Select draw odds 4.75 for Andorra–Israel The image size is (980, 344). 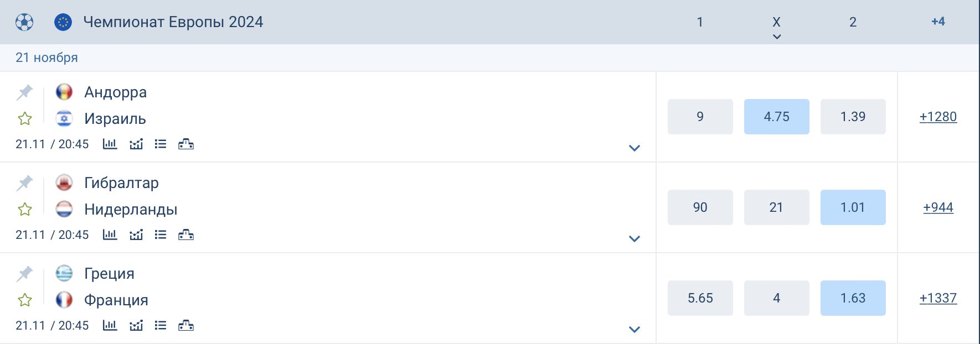(x=776, y=117)
